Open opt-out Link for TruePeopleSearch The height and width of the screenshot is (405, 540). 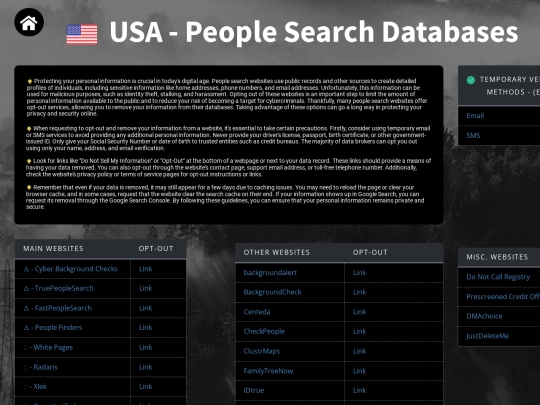pos(146,288)
